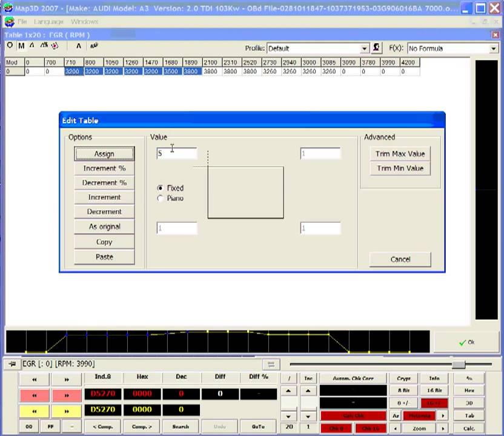Click the red rewind arrows button
Image resolution: width=504 pixels, height=436 pixels.
point(35,395)
